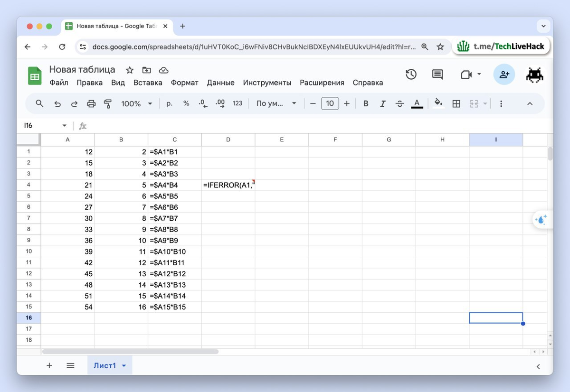
Task: Open the Инструменты menu
Action: click(267, 83)
